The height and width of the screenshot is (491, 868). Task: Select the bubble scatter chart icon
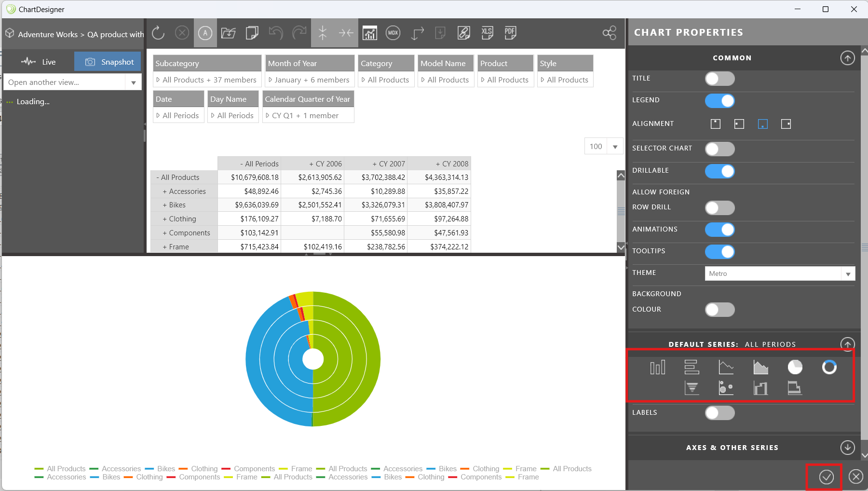(726, 388)
